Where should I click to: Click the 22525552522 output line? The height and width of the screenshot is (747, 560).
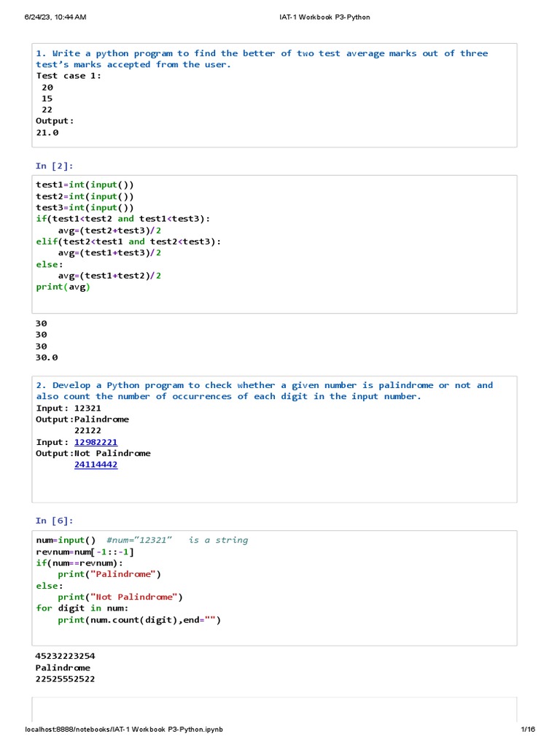(65, 679)
